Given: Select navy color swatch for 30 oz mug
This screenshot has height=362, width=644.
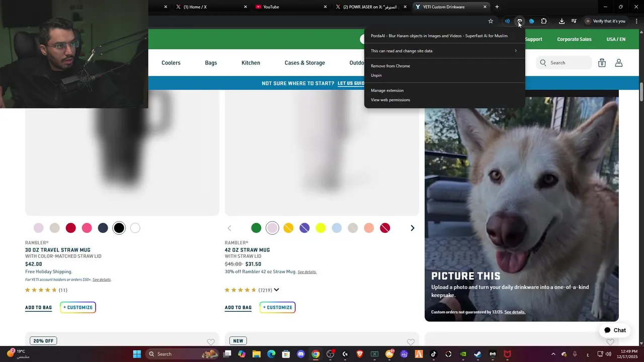Looking at the screenshot, I should 103,228.
